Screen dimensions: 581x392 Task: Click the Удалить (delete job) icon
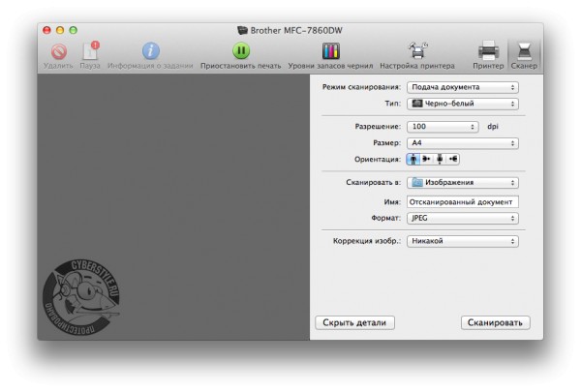(x=58, y=51)
